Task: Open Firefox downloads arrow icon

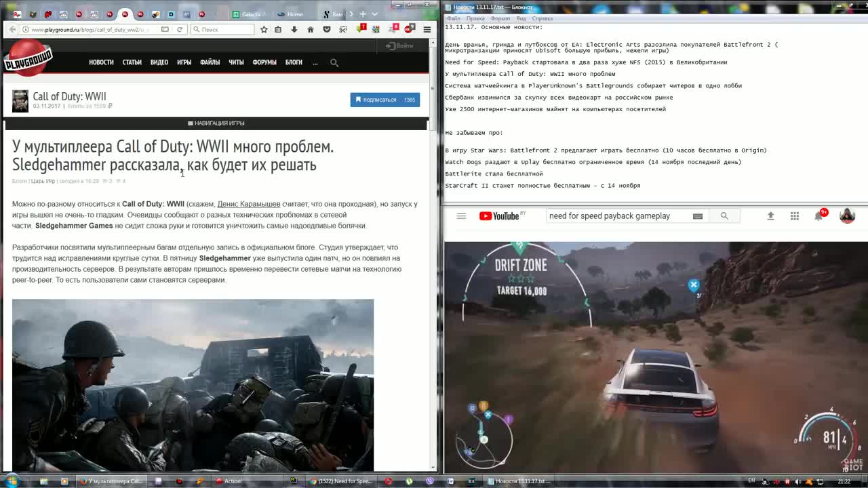Action: 294,29
